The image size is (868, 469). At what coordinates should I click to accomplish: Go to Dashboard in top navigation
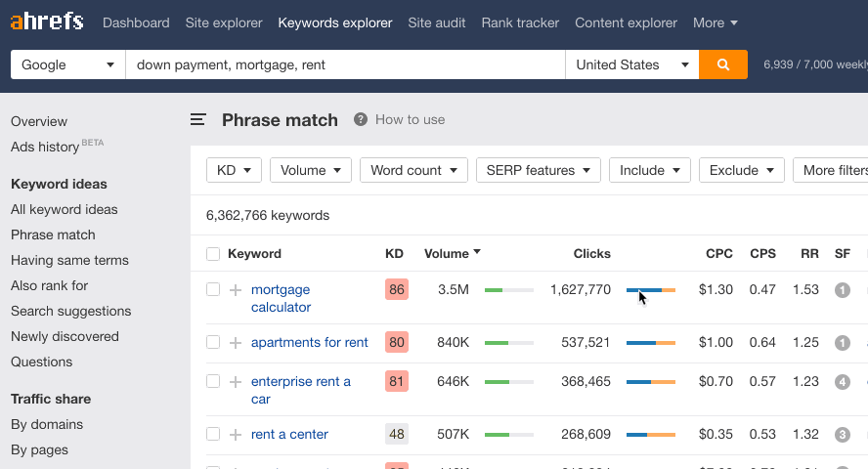click(x=136, y=22)
